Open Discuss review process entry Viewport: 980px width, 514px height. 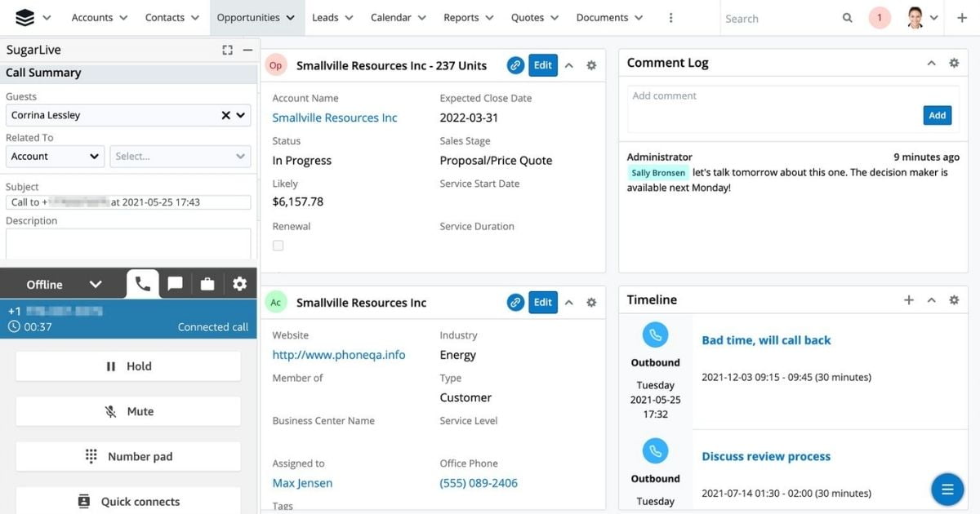(766, 456)
